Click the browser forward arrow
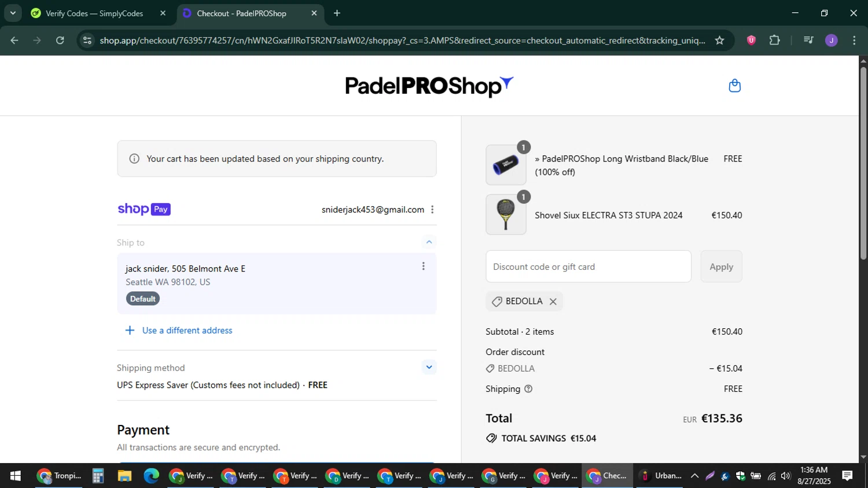The image size is (868, 488). coord(37,41)
